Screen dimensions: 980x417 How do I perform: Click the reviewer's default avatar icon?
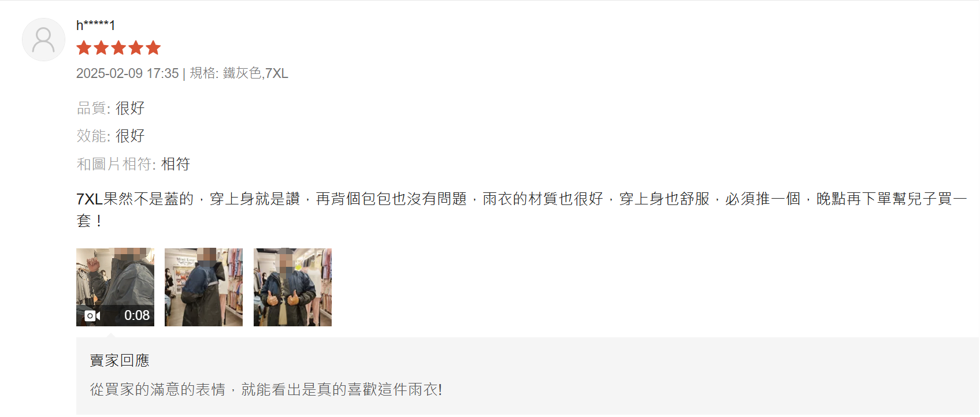coord(43,39)
